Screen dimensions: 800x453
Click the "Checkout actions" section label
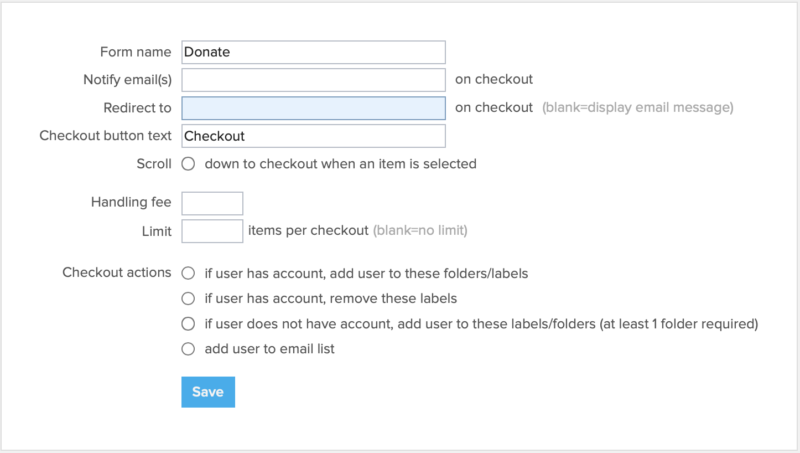pyautogui.click(x=116, y=272)
